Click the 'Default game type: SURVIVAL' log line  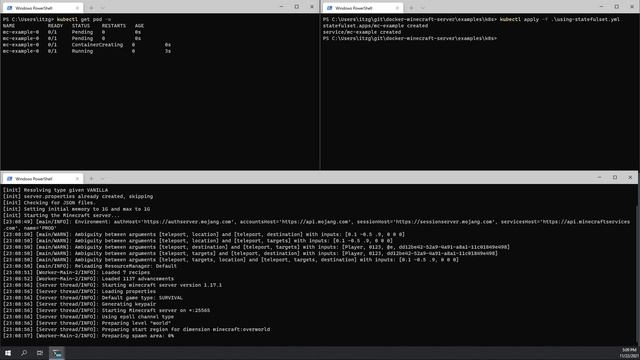point(93,298)
